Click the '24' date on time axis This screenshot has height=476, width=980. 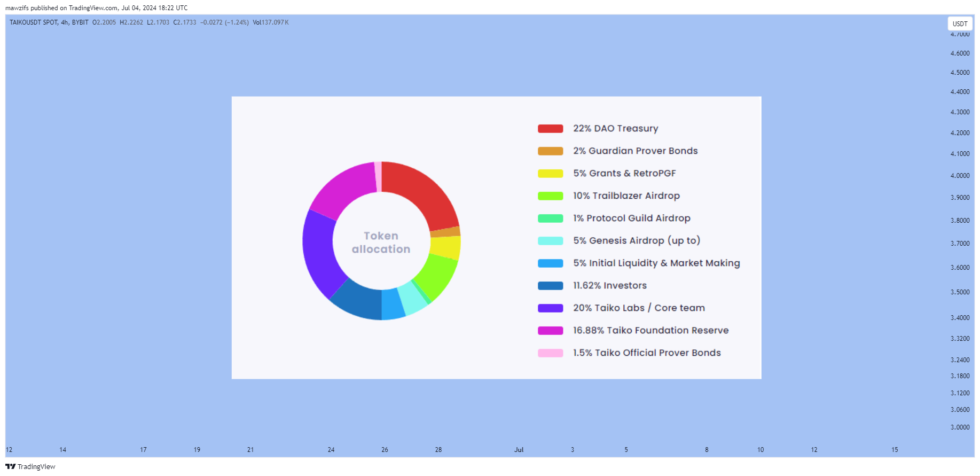[331, 450]
